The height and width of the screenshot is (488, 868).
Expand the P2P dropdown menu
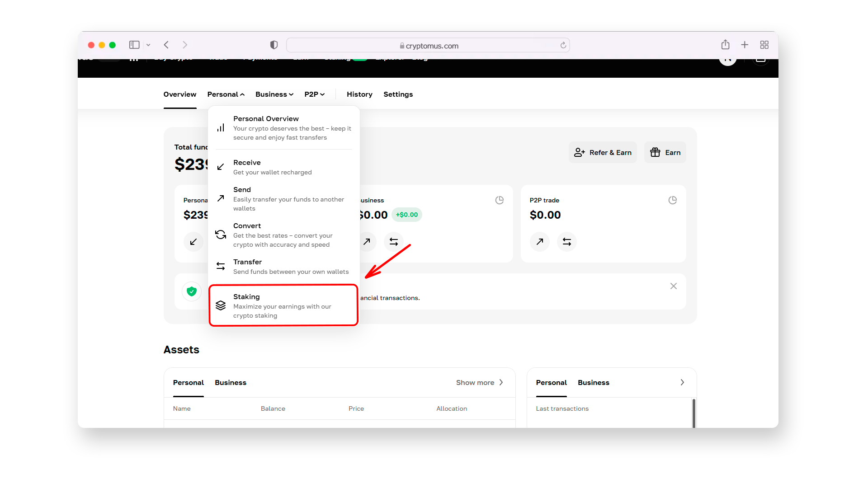point(314,94)
